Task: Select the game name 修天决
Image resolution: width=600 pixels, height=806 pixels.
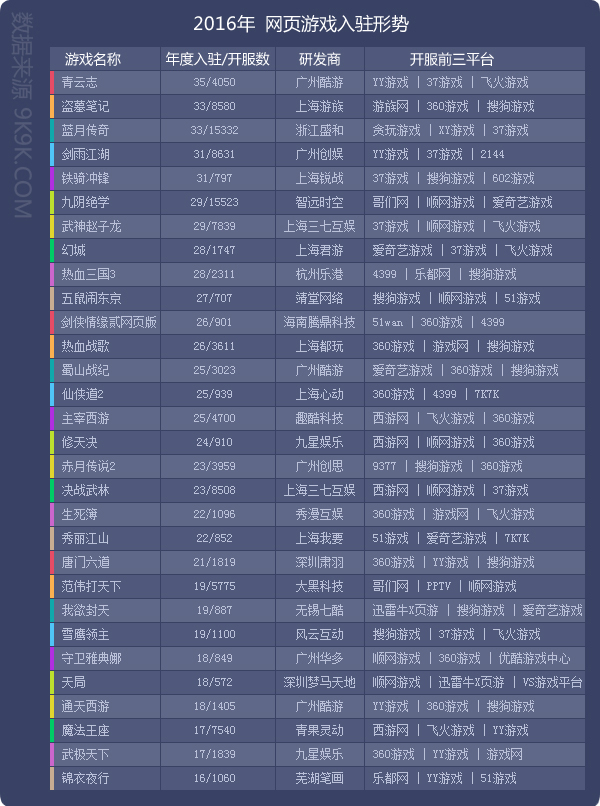Action: (x=79, y=442)
